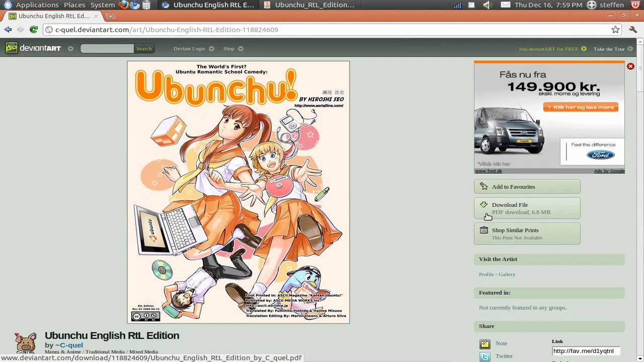Viewport: 644px width, 362px height.
Task: Reload the page with the green refresh icon
Action: point(34,30)
